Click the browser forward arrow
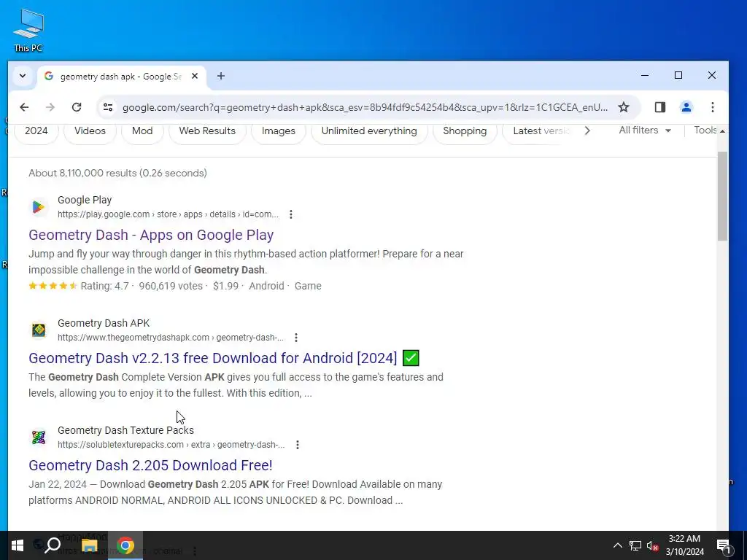 pos(50,107)
